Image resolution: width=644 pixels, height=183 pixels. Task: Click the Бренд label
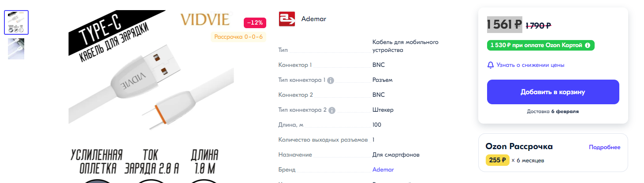coord(287,170)
